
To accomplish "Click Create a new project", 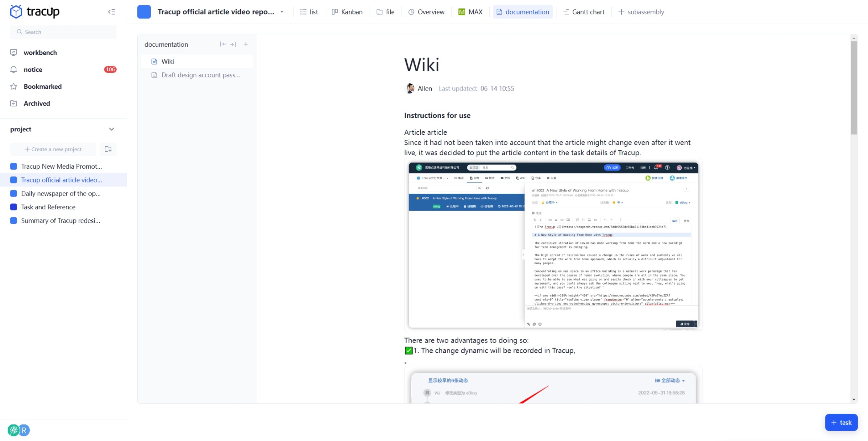I will click(53, 149).
